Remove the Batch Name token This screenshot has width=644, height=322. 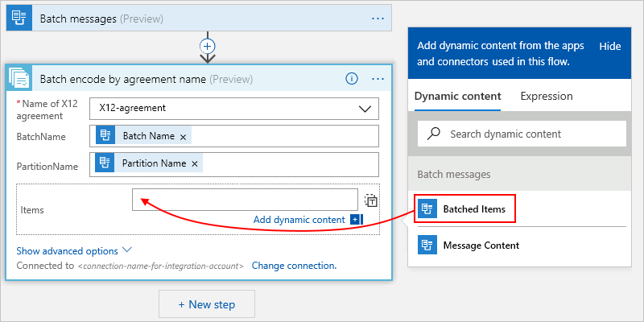(x=184, y=137)
